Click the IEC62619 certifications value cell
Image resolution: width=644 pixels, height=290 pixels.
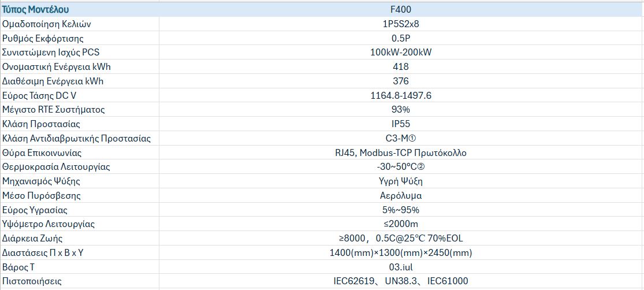(400, 281)
